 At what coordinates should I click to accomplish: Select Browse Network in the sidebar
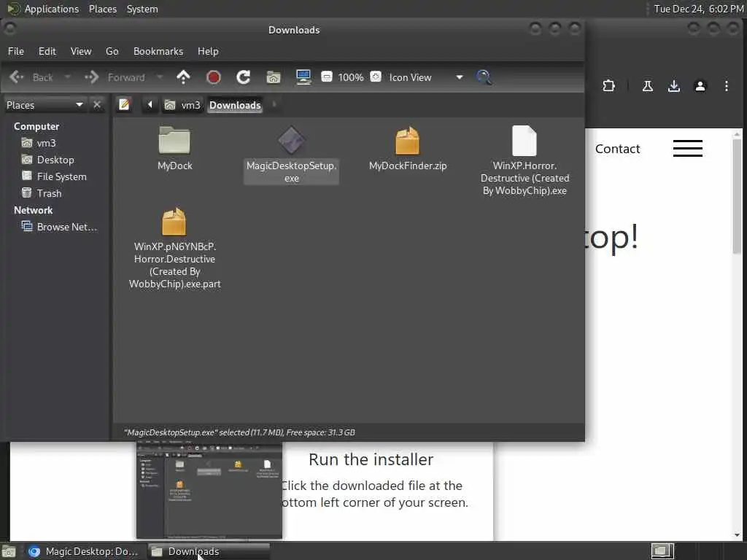point(60,227)
